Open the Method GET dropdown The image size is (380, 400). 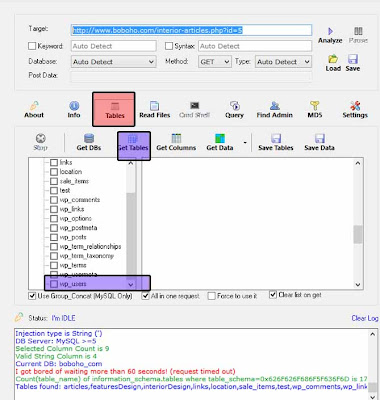[215, 62]
